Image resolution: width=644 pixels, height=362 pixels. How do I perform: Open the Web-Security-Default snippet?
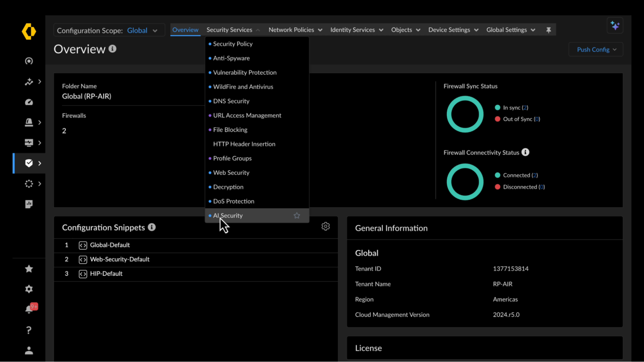click(120, 259)
